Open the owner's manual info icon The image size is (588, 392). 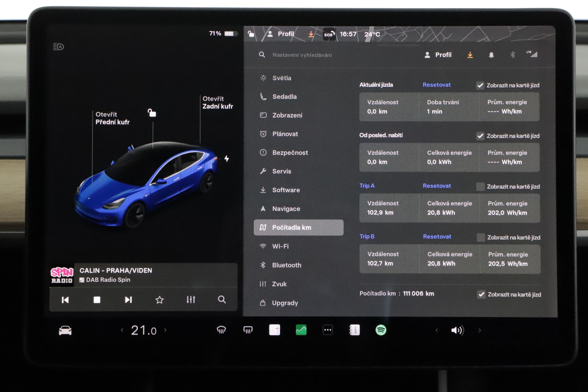pyautogui.click(x=355, y=330)
